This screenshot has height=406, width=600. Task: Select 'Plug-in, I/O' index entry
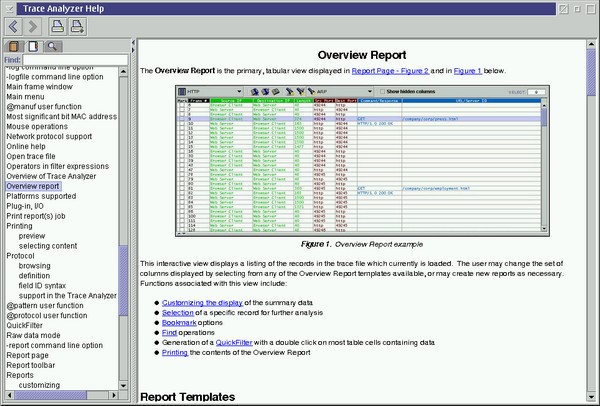pyautogui.click(x=25, y=206)
